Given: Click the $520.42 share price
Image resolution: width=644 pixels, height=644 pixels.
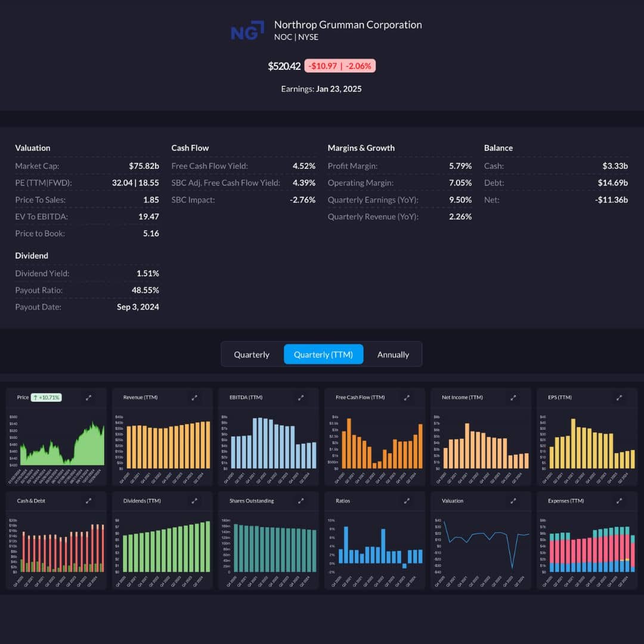Looking at the screenshot, I should [x=284, y=66].
